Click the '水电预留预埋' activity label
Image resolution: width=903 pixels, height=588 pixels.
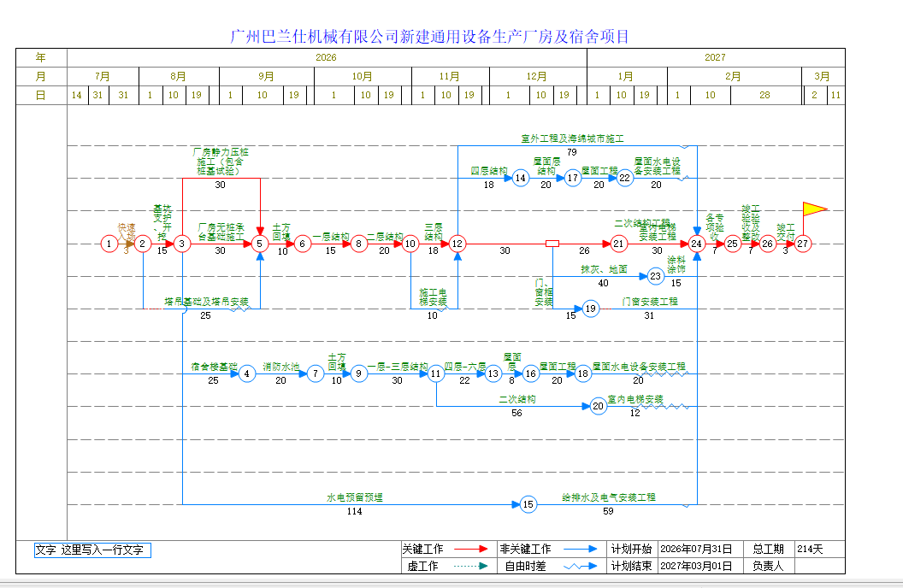click(355, 497)
